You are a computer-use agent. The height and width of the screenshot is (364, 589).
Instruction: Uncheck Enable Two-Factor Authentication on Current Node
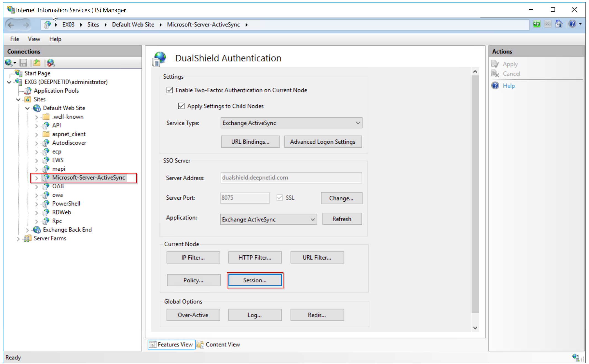[x=170, y=90]
